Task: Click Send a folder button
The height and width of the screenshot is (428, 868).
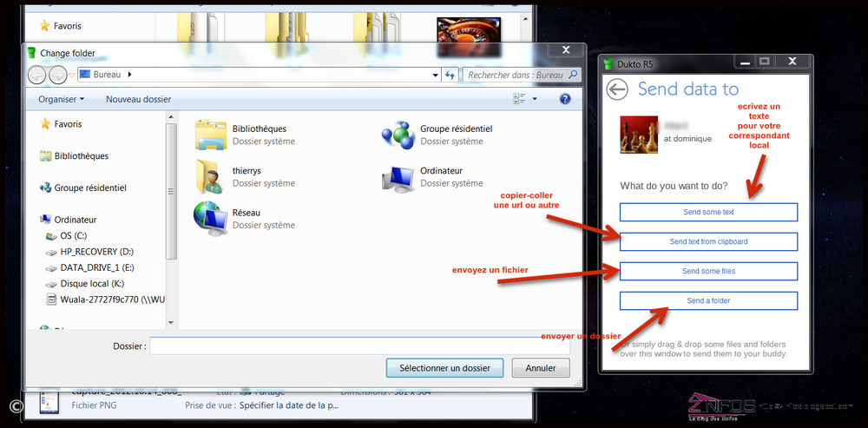Action: [x=708, y=300]
